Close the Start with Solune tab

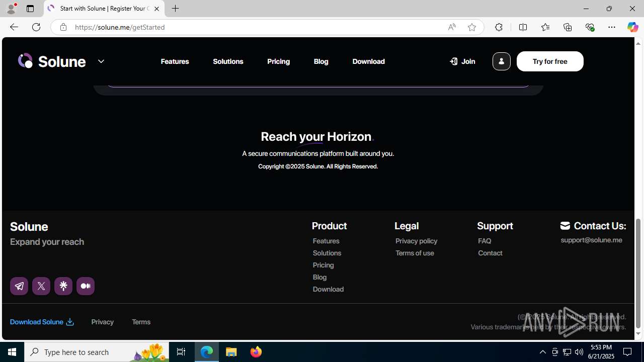(x=156, y=9)
